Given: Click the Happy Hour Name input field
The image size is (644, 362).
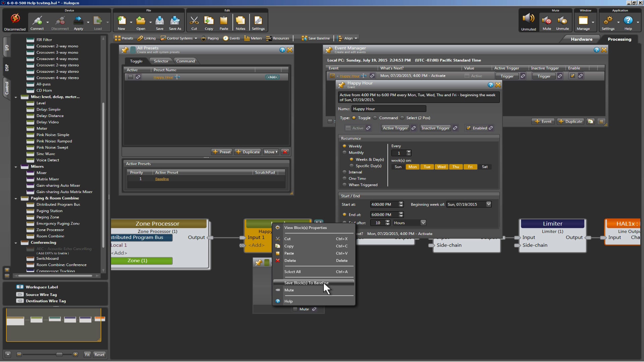Looking at the screenshot, I should click(x=389, y=109).
